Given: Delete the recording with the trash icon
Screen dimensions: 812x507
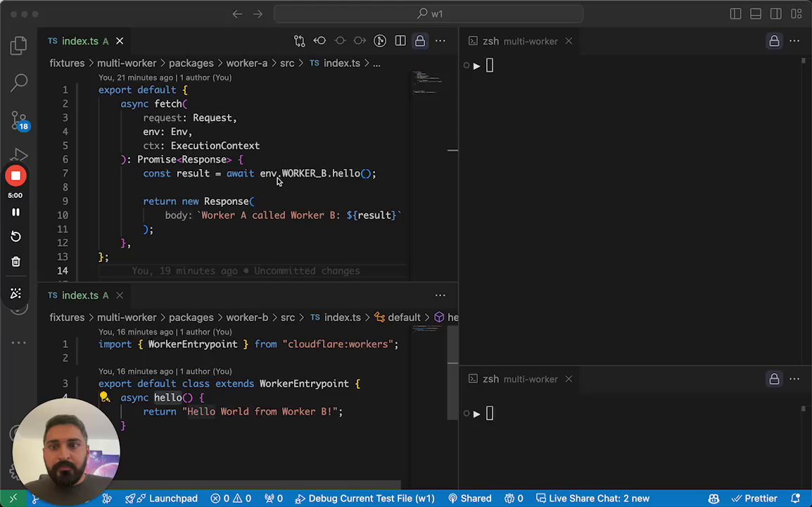Looking at the screenshot, I should (15, 261).
